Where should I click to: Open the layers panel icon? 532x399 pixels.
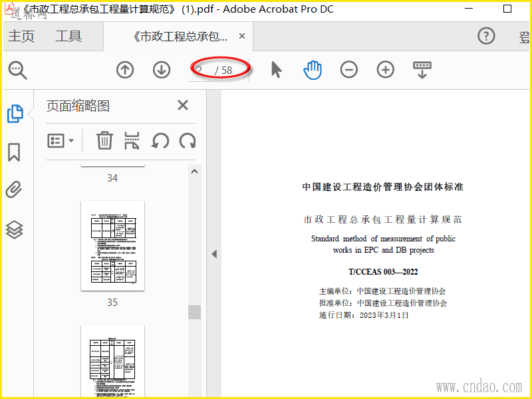tap(14, 229)
